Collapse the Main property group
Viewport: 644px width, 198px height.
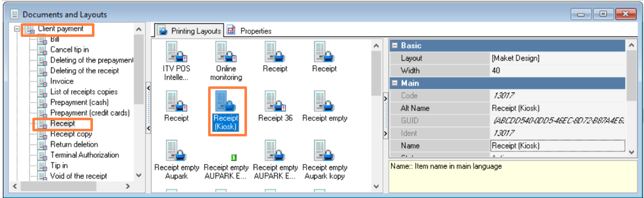395,83
